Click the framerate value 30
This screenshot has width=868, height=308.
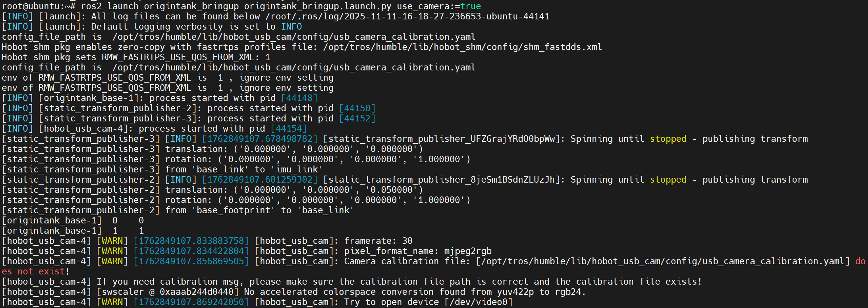407,241
